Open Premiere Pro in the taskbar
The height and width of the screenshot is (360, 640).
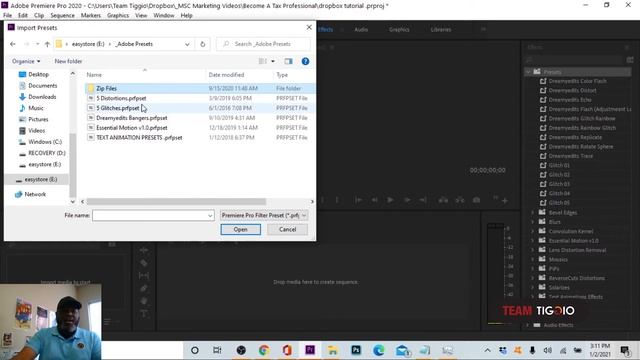[310, 350]
